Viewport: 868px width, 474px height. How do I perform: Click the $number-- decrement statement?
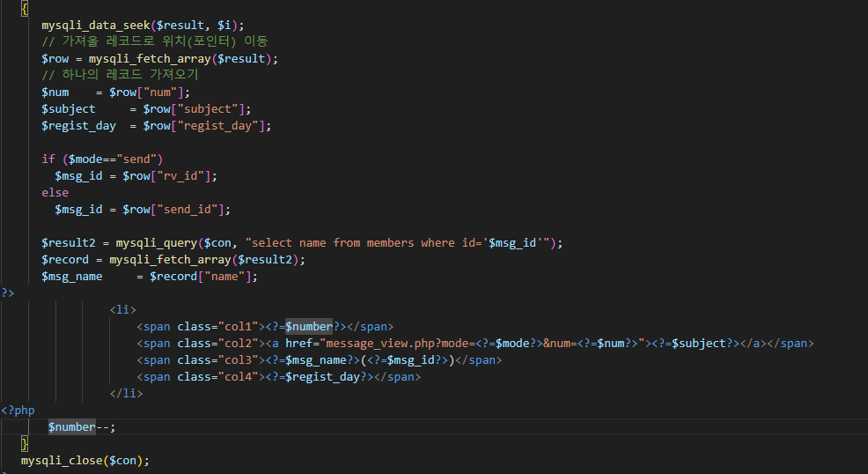click(x=82, y=427)
